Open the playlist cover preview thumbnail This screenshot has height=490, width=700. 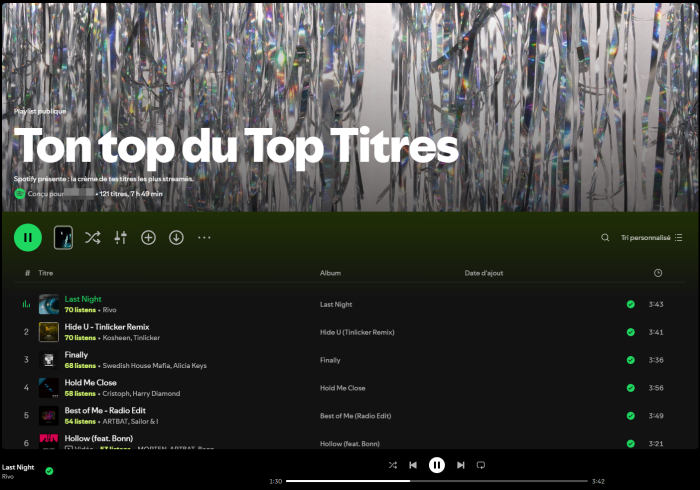pos(63,237)
